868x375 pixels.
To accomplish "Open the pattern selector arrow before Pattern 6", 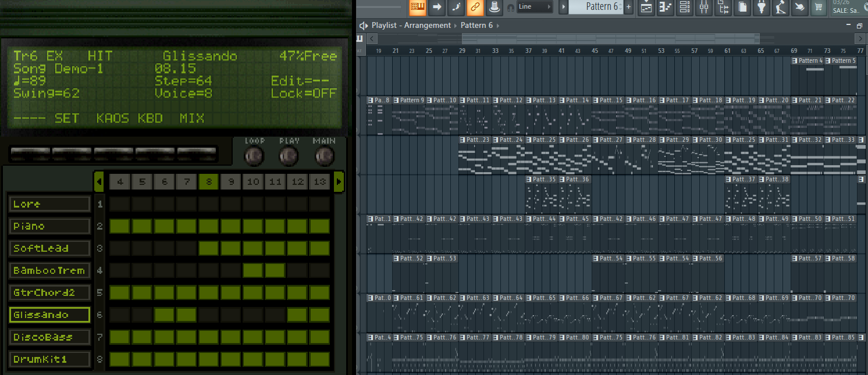I will [x=563, y=7].
